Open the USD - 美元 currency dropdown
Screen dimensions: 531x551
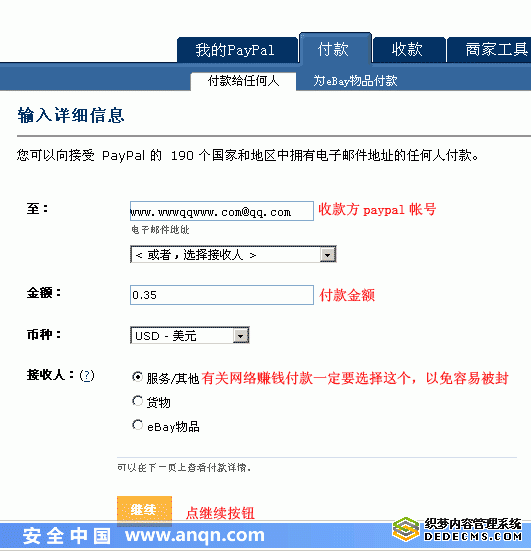click(190, 335)
